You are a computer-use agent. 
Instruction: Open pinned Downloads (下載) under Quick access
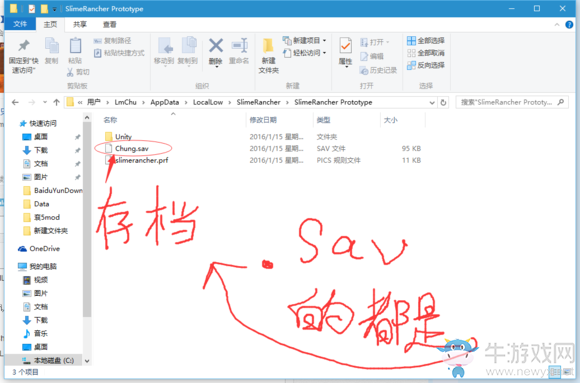click(41, 150)
